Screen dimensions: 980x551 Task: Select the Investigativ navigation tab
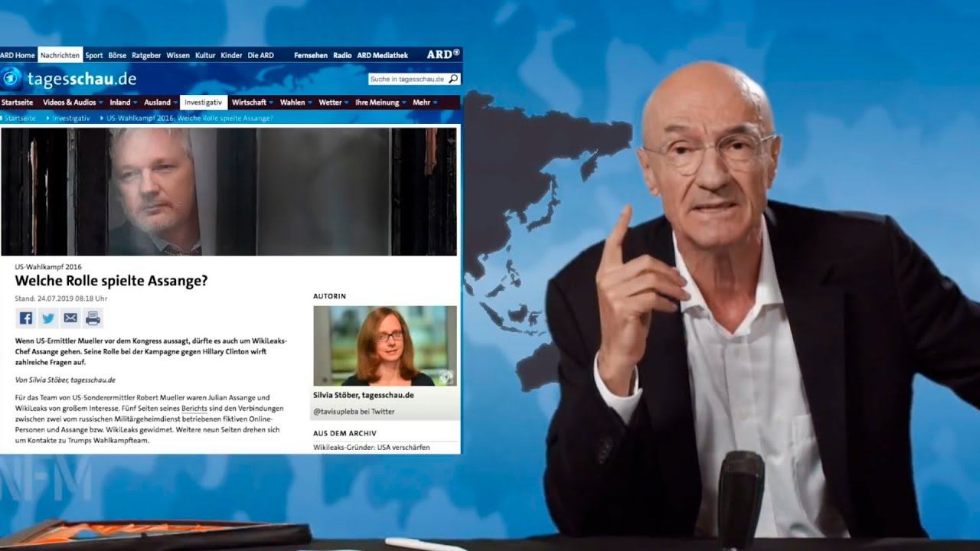click(x=203, y=103)
